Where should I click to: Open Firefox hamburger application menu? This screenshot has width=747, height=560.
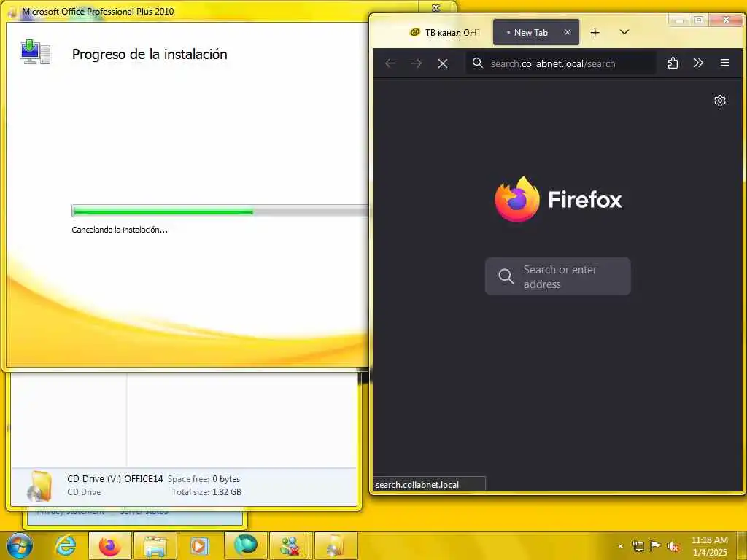(x=724, y=63)
